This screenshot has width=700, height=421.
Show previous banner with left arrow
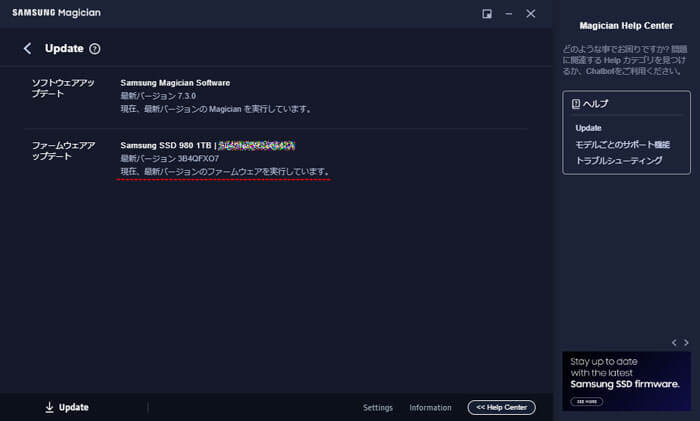click(x=674, y=342)
